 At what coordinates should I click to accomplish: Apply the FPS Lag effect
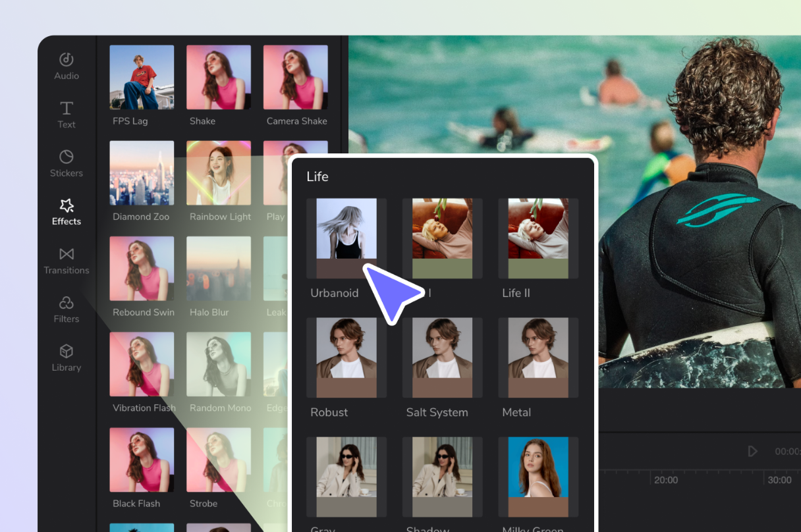[142, 77]
